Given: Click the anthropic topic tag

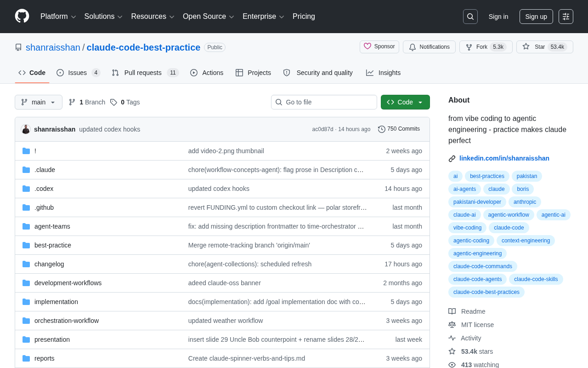Looking at the screenshot, I should pyautogui.click(x=525, y=202).
